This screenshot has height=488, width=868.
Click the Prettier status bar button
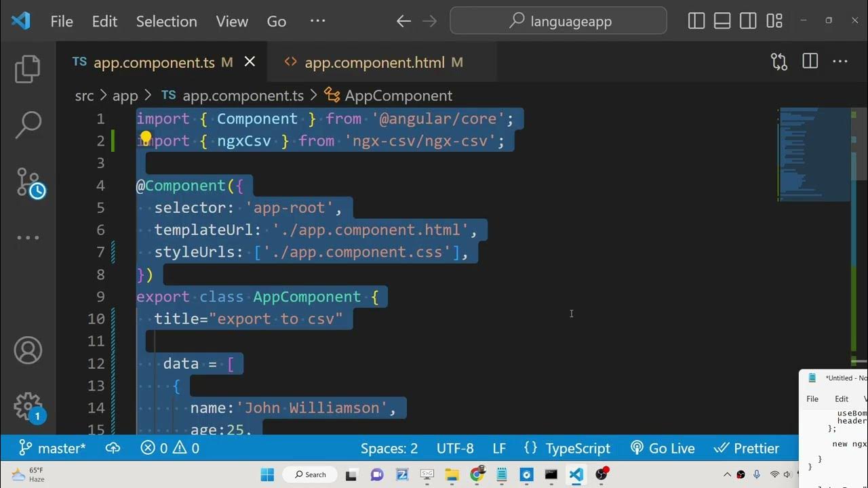point(747,449)
